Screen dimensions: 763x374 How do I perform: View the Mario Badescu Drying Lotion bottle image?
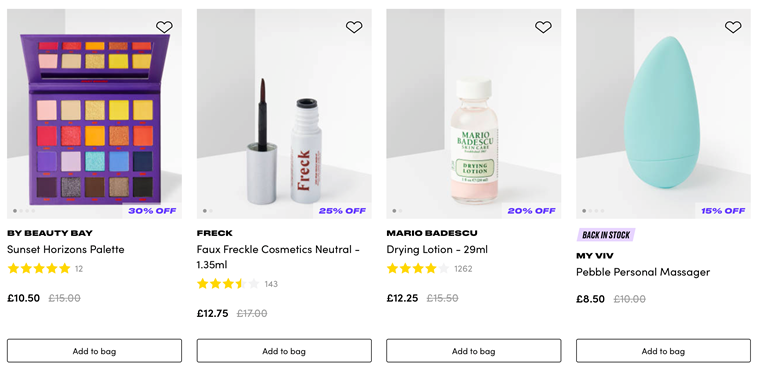tap(473, 114)
